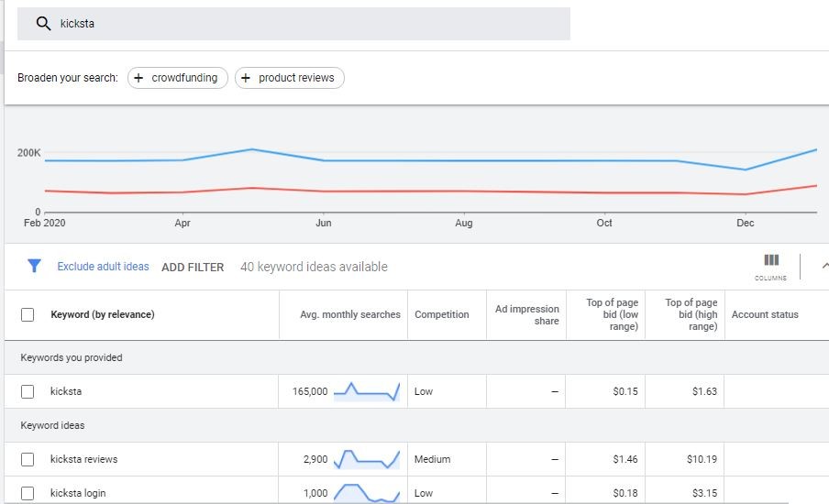Sort by Top of page bid (high range)
Image resolution: width=829 pixels, height=504 pixels.
[x=691, y=314]
